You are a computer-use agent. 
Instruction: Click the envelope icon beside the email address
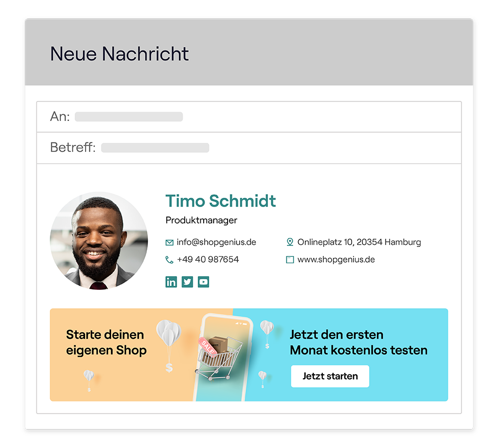[169, 242]
